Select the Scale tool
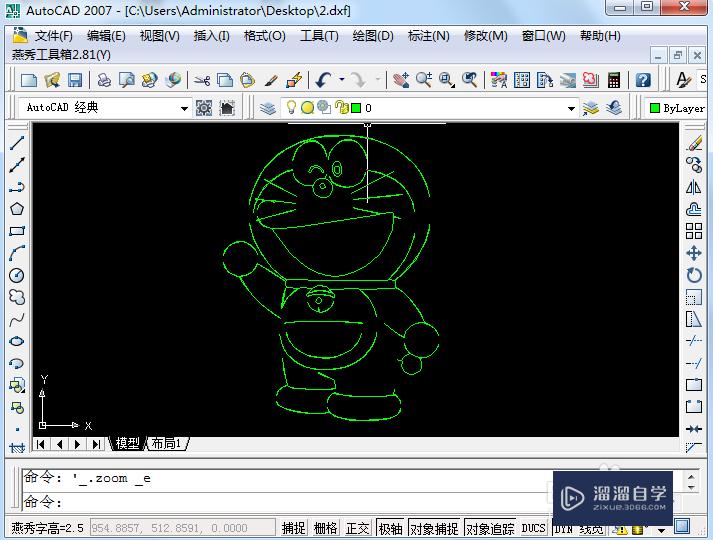The image size is (713, 540). point(694,297)
